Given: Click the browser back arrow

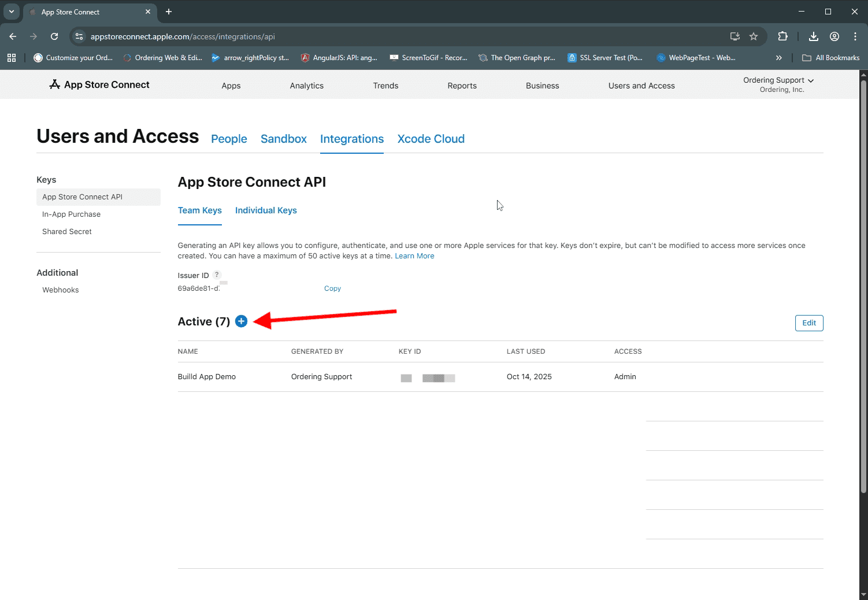Looking at the screenshot, I should coord(13,36).
